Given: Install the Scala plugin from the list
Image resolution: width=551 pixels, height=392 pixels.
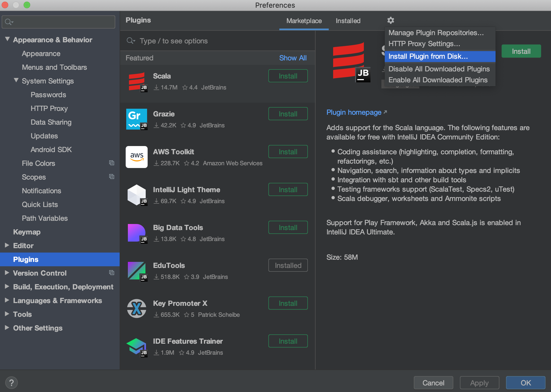Looking at the screenshot, I should (x=288, y=76).
